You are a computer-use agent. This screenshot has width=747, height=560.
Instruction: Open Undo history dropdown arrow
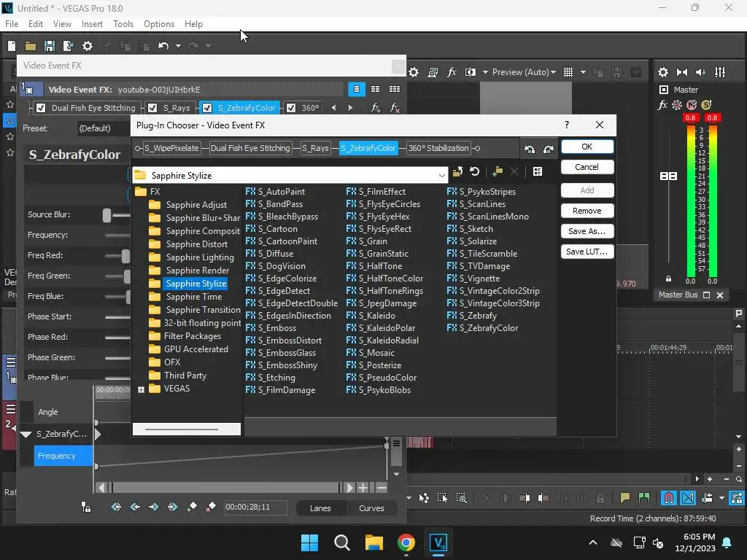[x=178, y=46]
